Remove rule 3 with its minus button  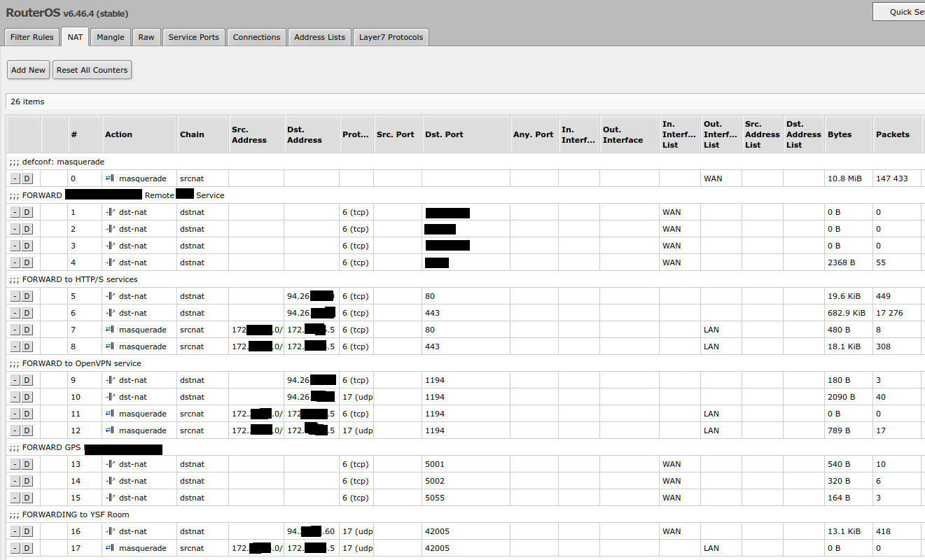coord(15,246)
